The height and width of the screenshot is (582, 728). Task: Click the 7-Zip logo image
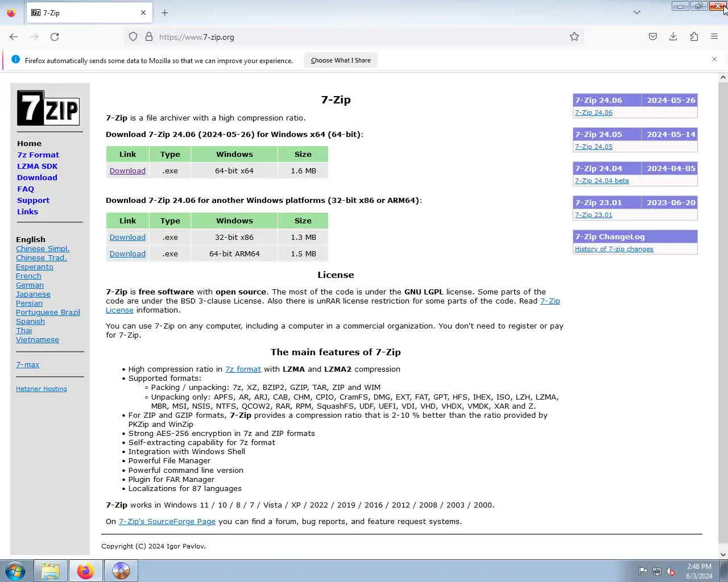click(x=48, y=108)
